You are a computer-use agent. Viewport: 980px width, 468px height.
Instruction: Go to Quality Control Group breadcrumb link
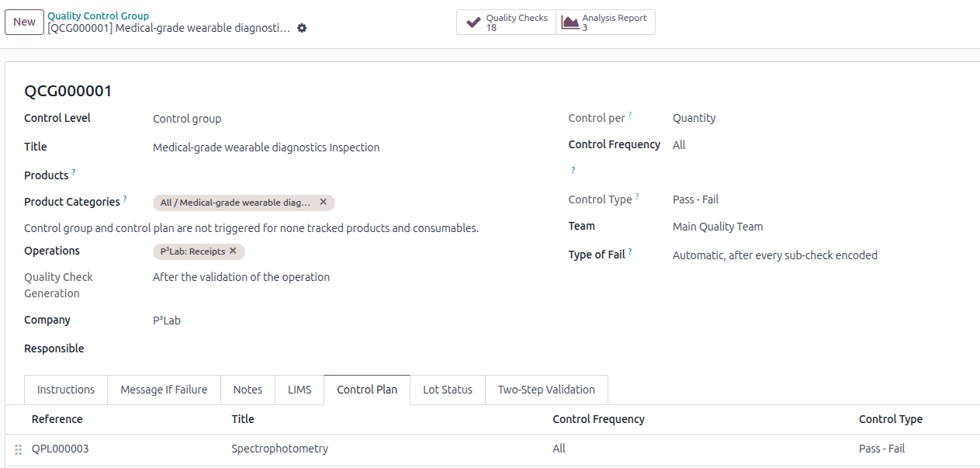click(x=99, y=16)
